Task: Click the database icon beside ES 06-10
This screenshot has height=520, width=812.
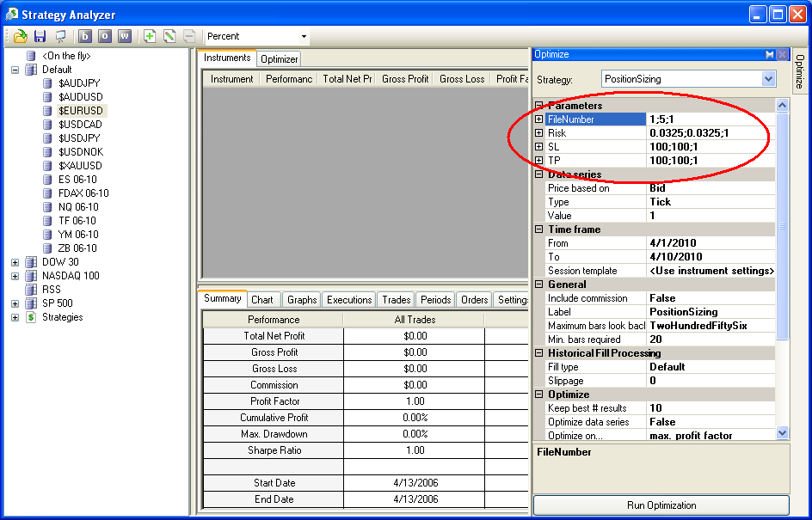Action: tap(47, 180)
